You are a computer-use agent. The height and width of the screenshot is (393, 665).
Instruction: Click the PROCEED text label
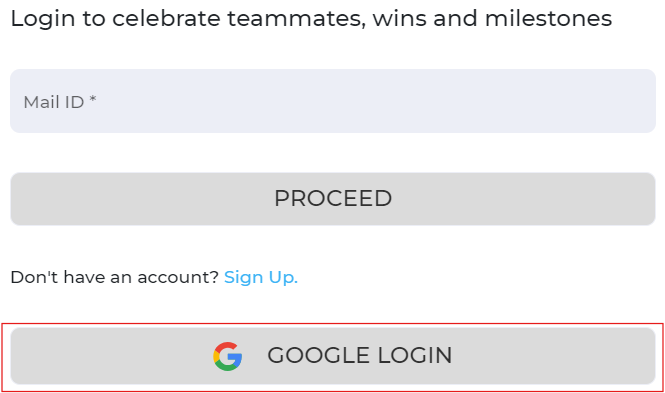point(333,198)
